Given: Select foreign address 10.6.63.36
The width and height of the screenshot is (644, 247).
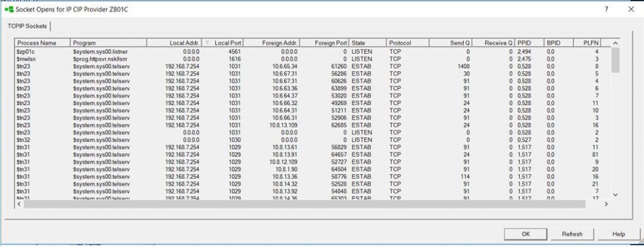Looking at the screenshot, I should point(285,88).
